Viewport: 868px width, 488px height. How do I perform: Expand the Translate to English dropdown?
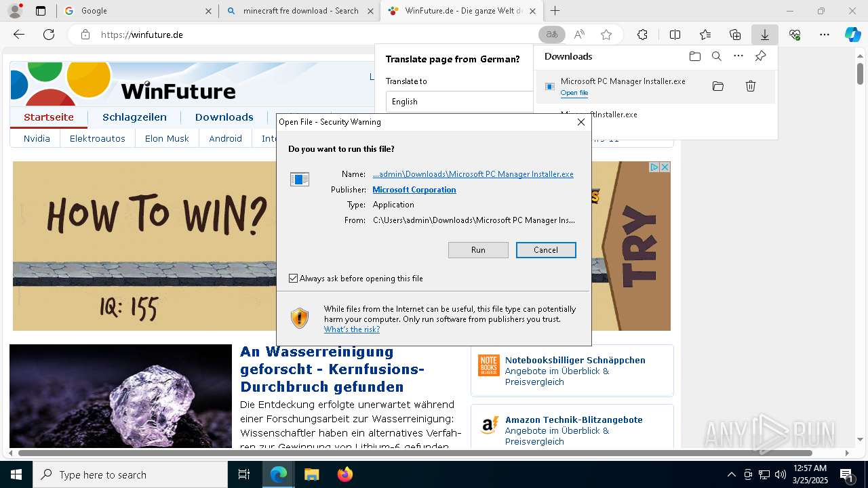click(459, 102)
